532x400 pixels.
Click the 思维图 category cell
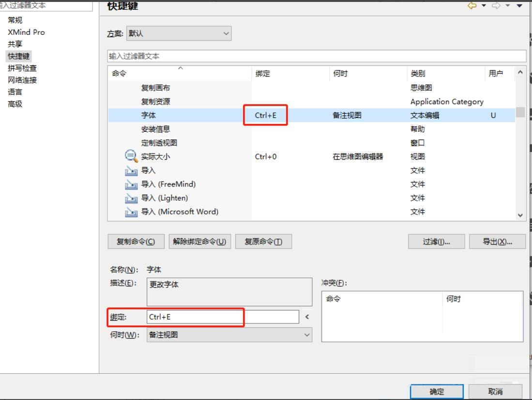pos(421,88)
